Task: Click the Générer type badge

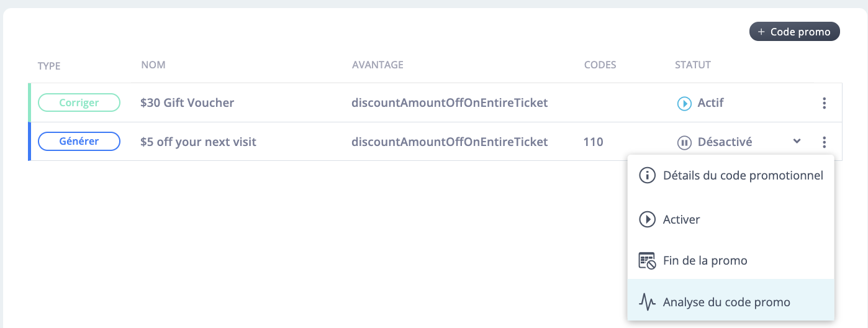Action: [79, 142]
